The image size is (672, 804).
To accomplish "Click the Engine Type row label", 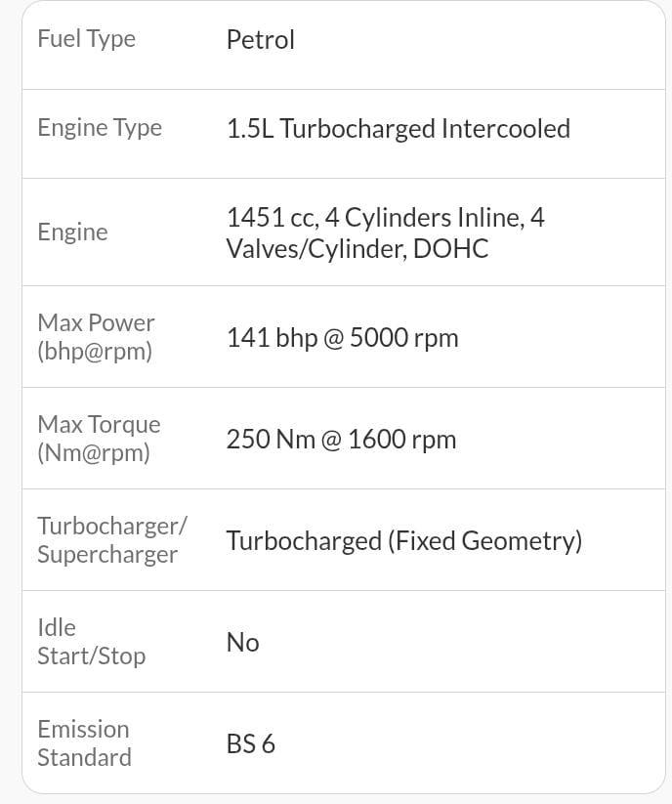I will tap(100, 128).
